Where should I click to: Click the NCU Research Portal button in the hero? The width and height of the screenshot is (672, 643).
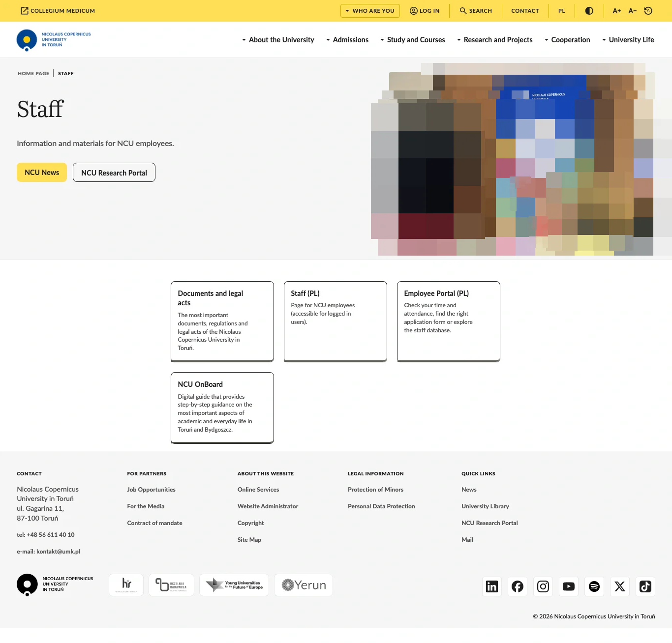point(114,173)
